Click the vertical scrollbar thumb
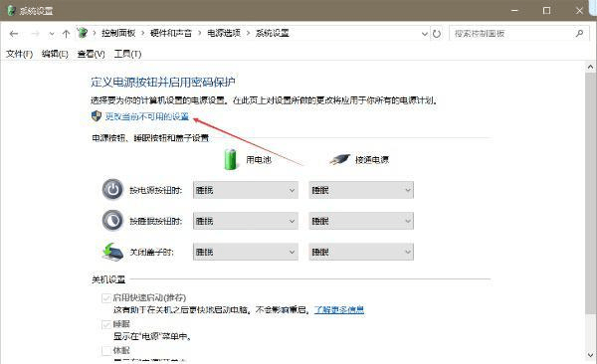Viewport: 597px width, 364px height. [x=590, y=193]
